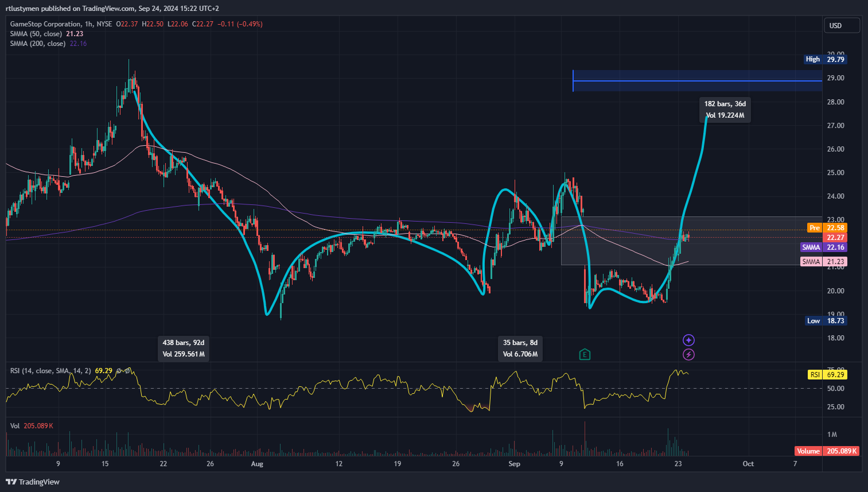
Task: Click the 1M volume axis tick
Action: (832, 435)
